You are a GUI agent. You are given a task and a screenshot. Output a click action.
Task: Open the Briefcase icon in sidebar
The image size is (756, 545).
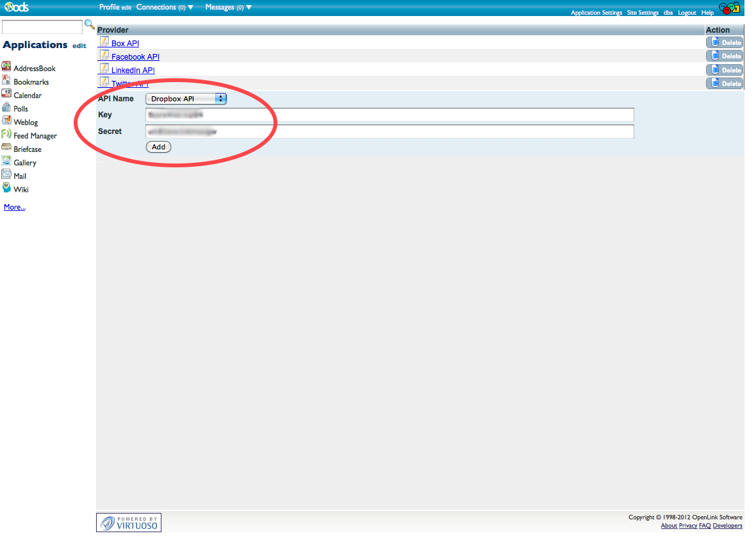(6, 147)
